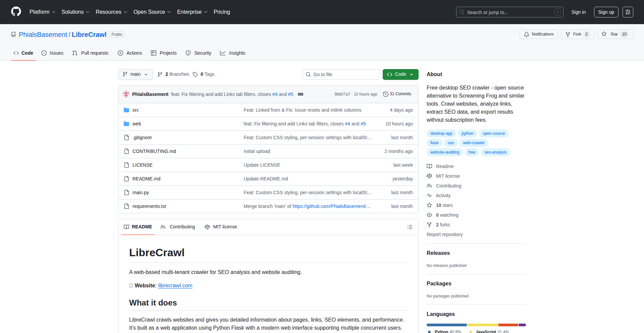Open the Resources menu
The image size is (644, 333).
click(x=111, y=12)
